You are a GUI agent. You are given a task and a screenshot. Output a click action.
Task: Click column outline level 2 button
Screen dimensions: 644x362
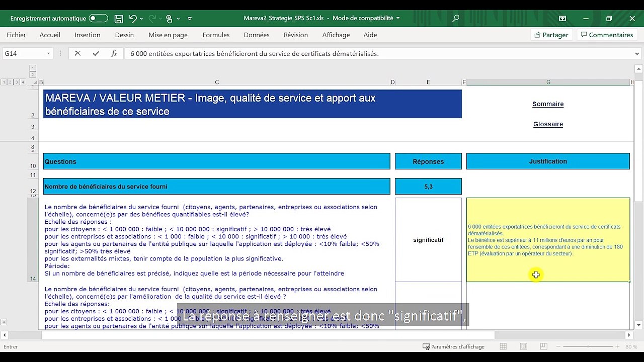coord(33,74)
